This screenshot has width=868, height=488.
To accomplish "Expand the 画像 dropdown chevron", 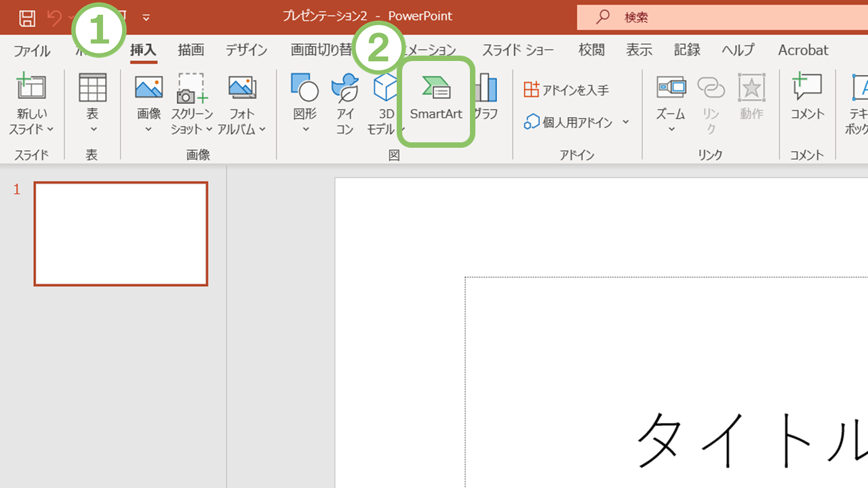I will pyautogui.click(x=149, y=129).
